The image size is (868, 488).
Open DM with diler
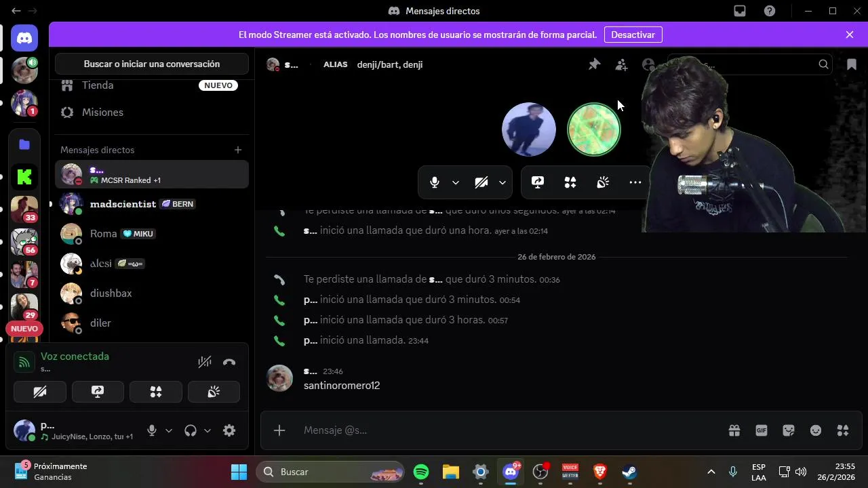[x=152, y=323]
